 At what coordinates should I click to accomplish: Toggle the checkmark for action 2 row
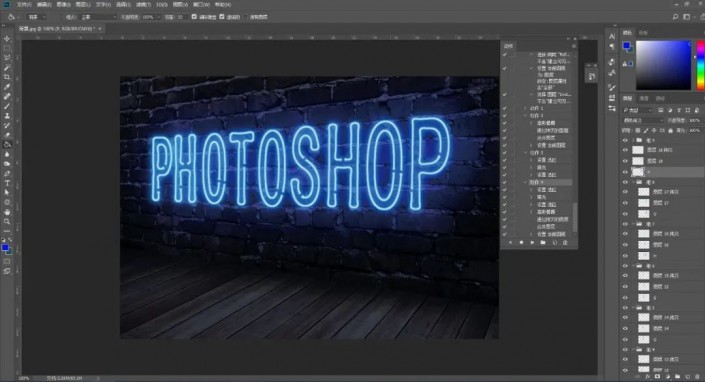coord(504,115)
